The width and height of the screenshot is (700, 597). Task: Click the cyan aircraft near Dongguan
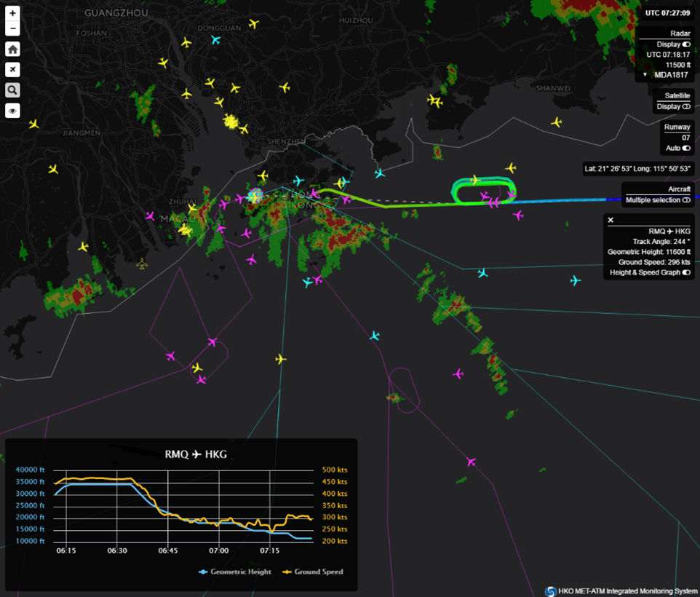point(215,39)
